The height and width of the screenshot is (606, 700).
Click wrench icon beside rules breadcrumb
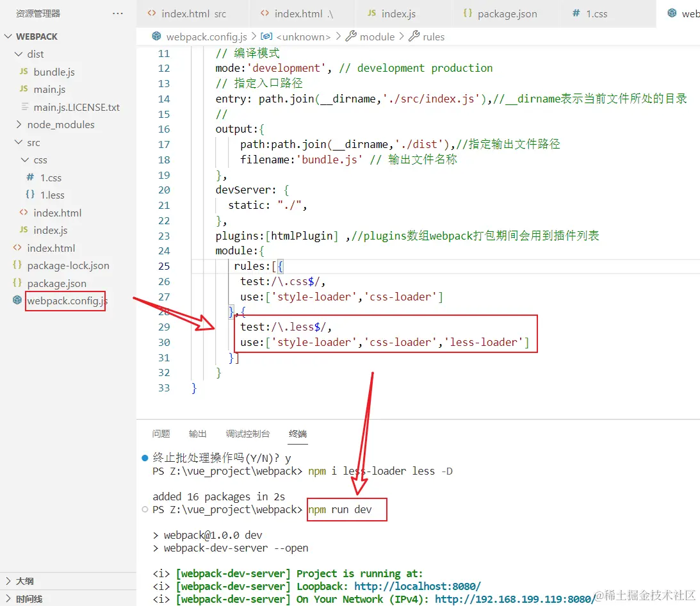tap(414, 36)
